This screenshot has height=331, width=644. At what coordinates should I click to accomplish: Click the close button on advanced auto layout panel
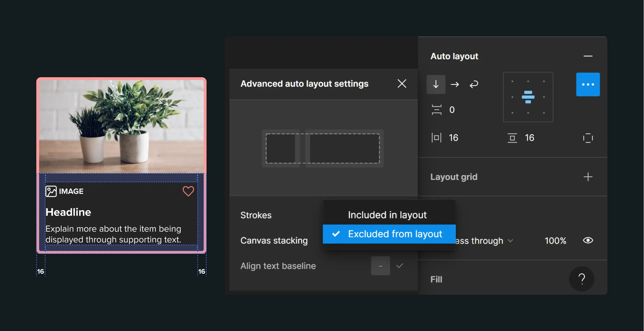coord(401,83)
